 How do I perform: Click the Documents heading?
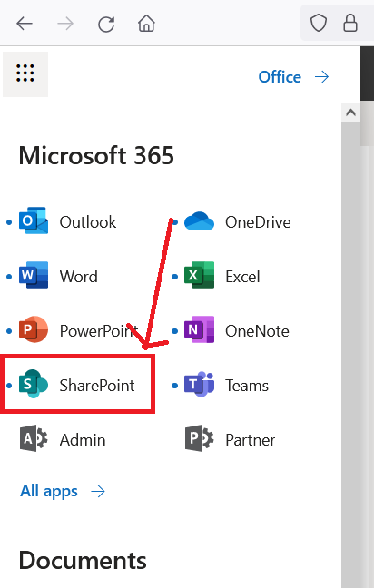pyautogui.click(x=83, y=560)
